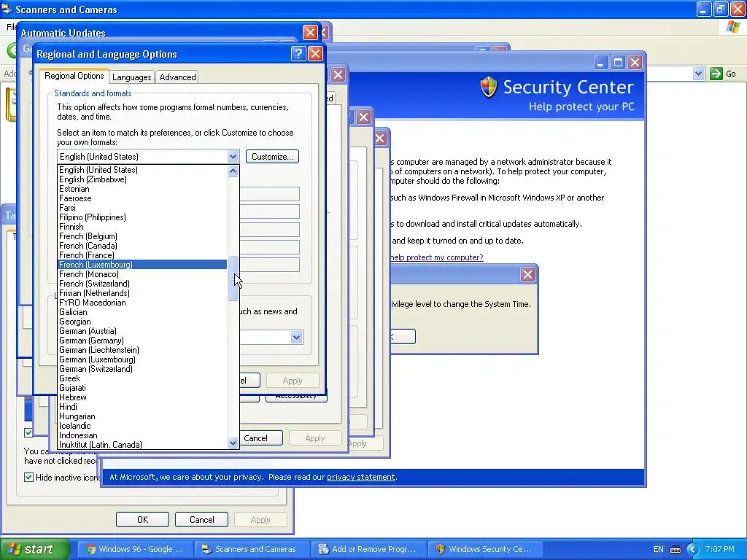The height and width of the screenshot is (560, 747).
Task: Close the Automatic Updates dialog
Action: tap(310, 32)
